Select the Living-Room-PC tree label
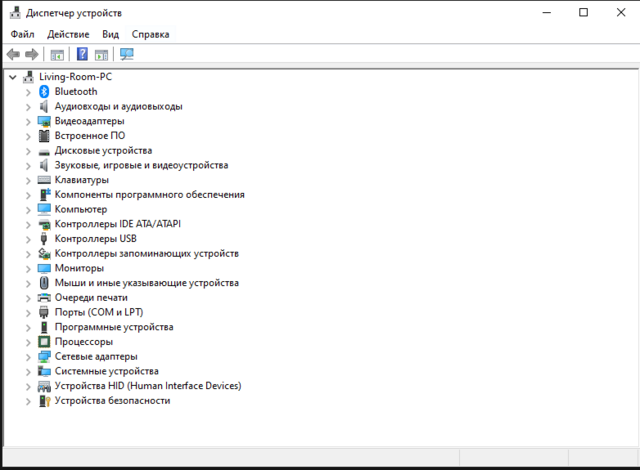Image resolution: width=640 pixels, height=470 pixels. click(x=76, y=77)
